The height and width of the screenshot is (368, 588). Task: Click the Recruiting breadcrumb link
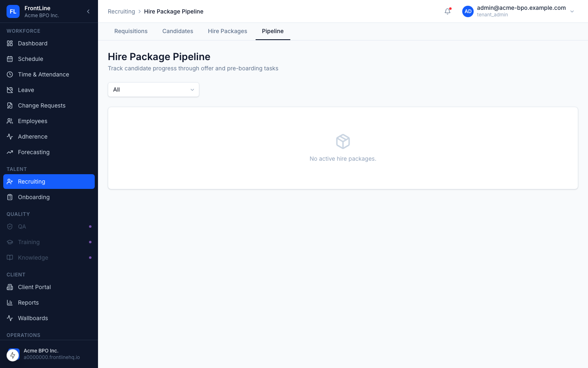tap(121, 11)
